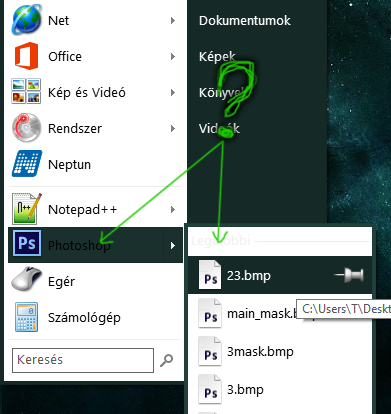391x414 pixels.
Task: Open Dokumentumok link
Action: (245, 21)
